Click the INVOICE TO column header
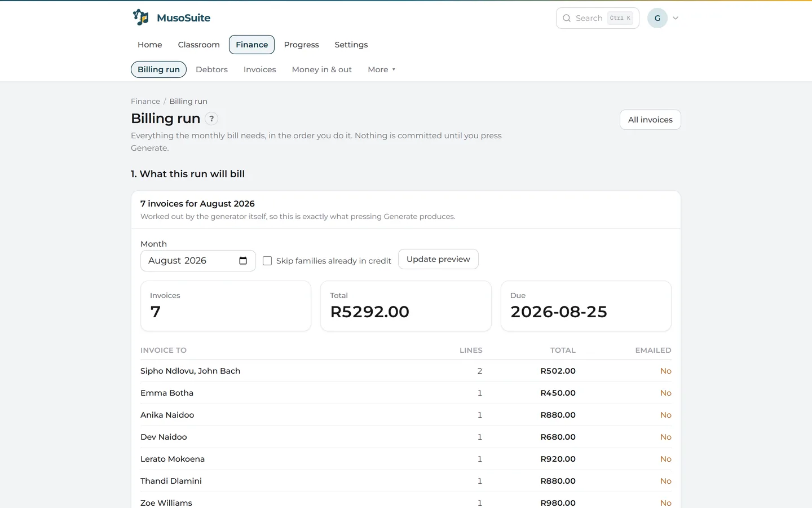 click(164, 350)
